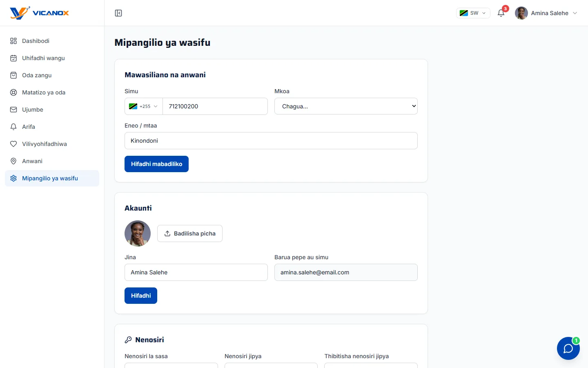The width and height of the screenshot is (588, 368).
Task: Open Matatizo ya oda
Action: click(52, 92)
